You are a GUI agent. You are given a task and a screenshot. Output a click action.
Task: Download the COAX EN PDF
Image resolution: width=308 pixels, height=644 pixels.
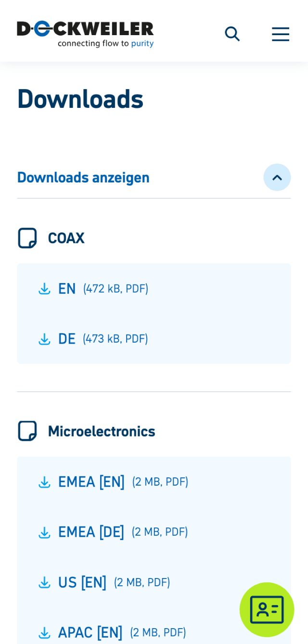click(x=67, y=288)
